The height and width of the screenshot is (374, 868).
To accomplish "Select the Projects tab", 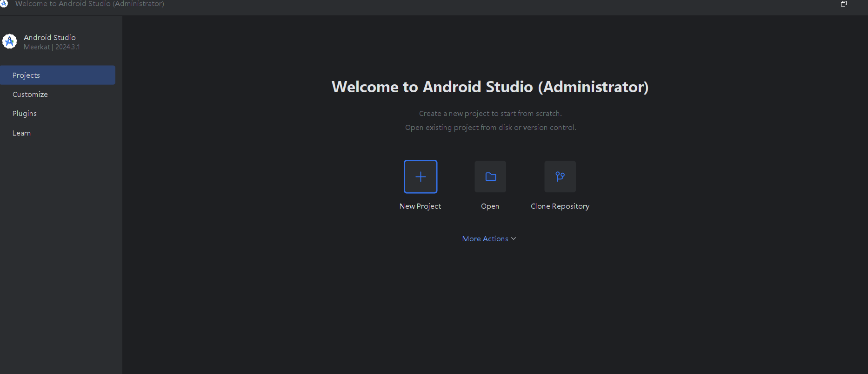I will [58, 75].
